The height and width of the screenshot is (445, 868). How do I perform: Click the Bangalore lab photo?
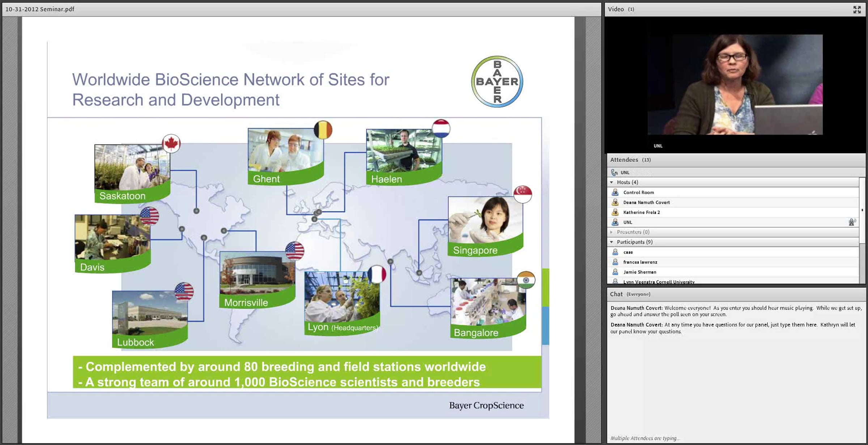pyautogui.click(x=488, y=301)
